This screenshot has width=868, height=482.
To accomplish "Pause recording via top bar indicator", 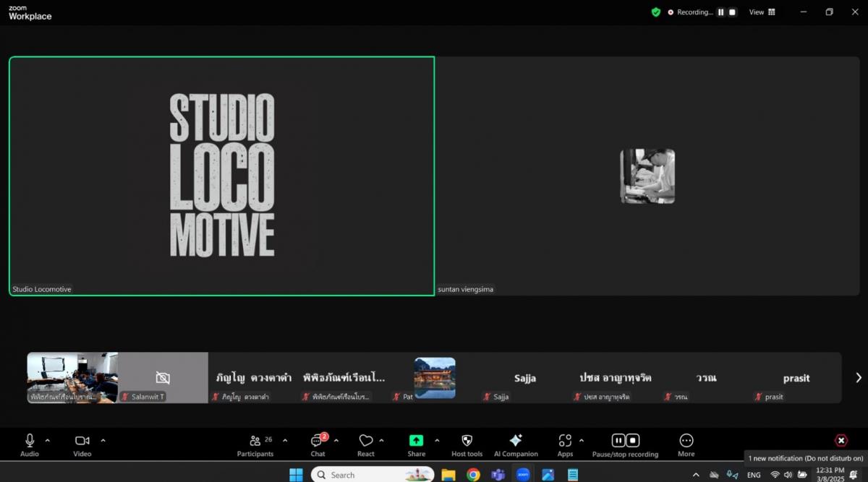I will click(720, 12).
